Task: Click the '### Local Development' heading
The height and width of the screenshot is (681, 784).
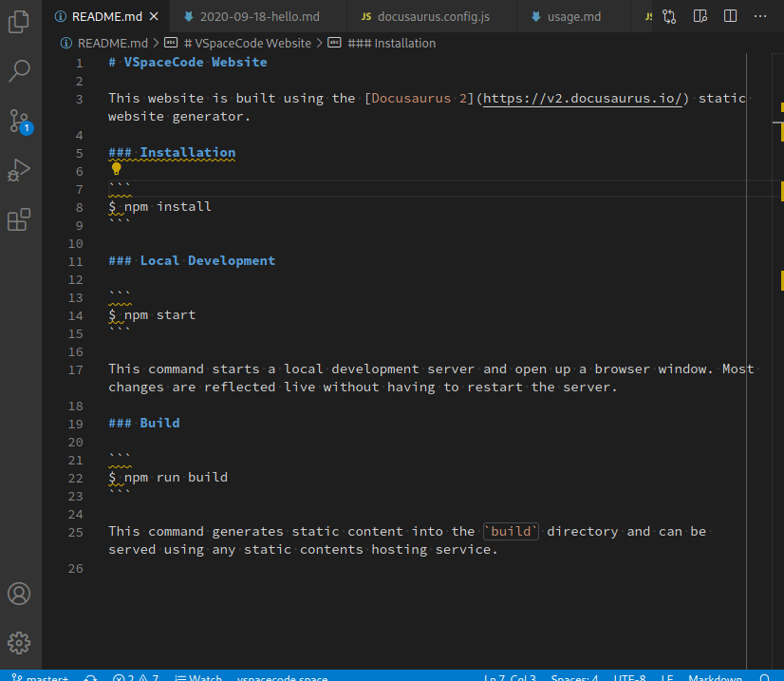Action: pyautogui.click(x=192, y=260)
